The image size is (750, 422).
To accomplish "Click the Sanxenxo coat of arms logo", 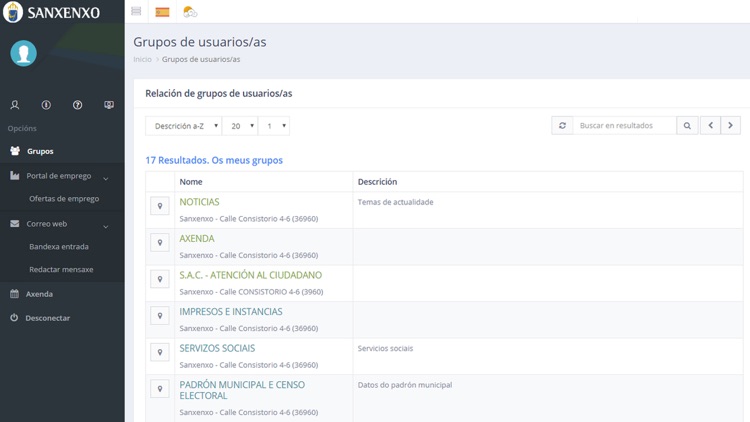I will coord(13,12).
